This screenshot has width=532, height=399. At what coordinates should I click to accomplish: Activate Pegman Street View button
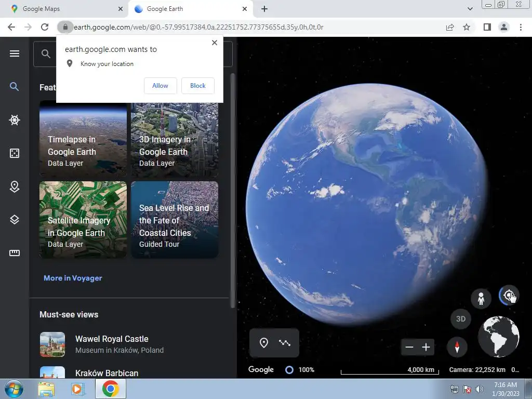[481, 299]
